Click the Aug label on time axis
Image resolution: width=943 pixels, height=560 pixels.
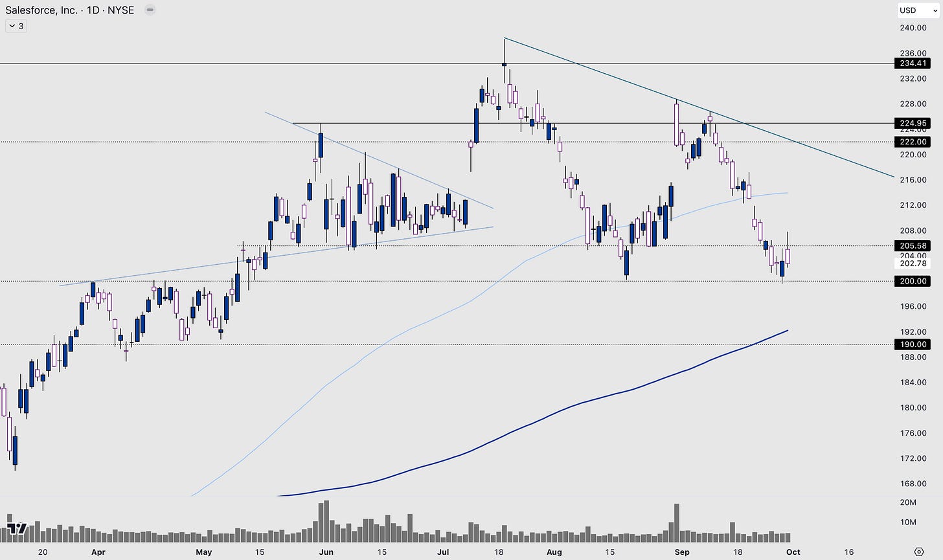click(x=554, y=552)
